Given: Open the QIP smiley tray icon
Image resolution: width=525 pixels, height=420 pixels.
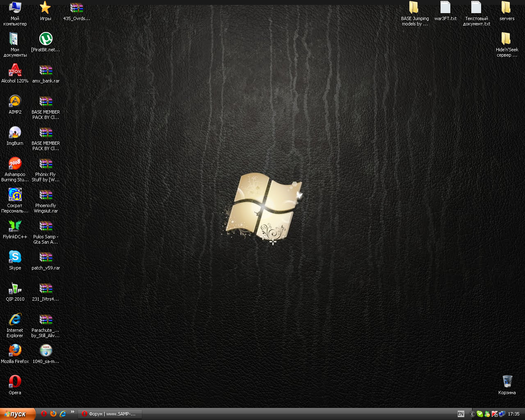Looking at the screenshot, I should 487,414.
